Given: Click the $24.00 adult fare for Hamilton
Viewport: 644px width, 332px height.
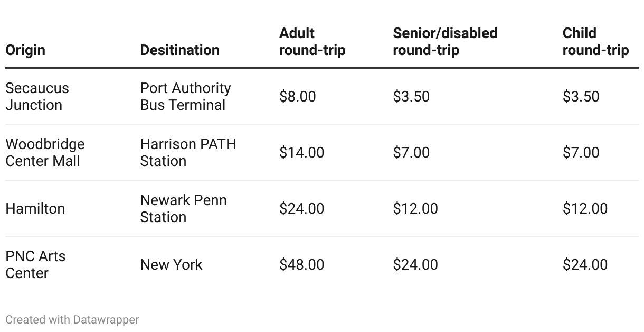Looking at the screenshot, I should (x=301, y=209).
